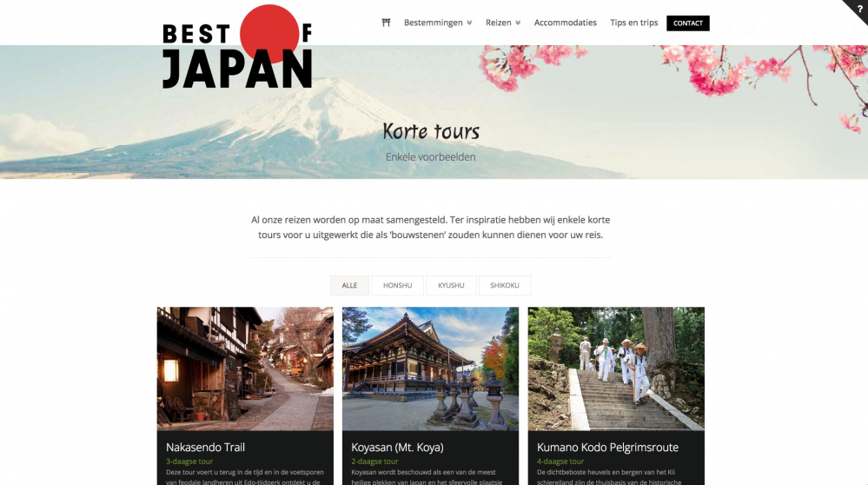Open the Koyasan temple photo
Screen dimensions: 868x485
pos(430,369)
